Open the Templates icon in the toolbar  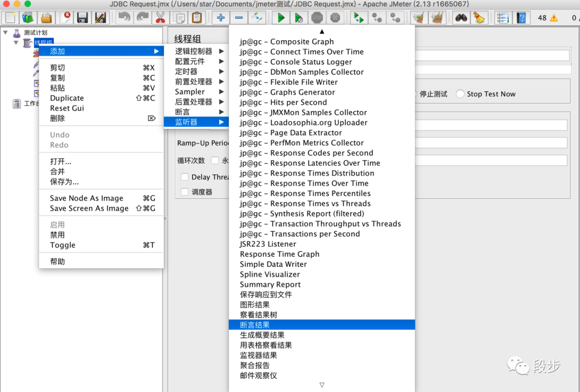click(x=28, y=17)
